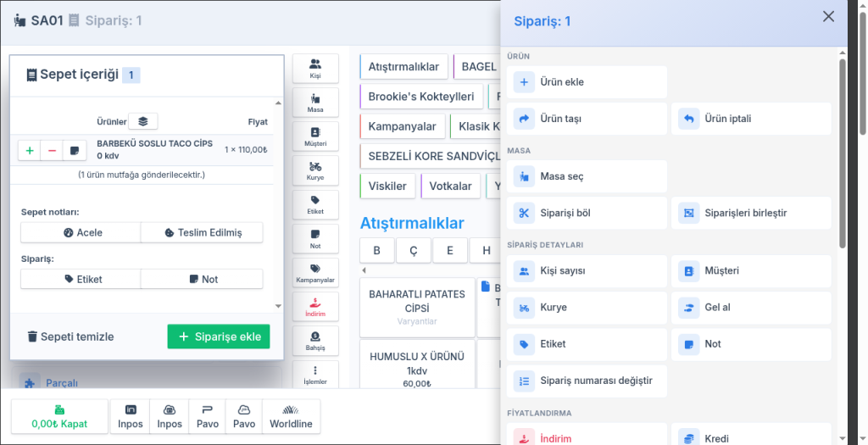
Task: Toggle the Teslim Edilmiş basket note
Action: coord(202,232)
